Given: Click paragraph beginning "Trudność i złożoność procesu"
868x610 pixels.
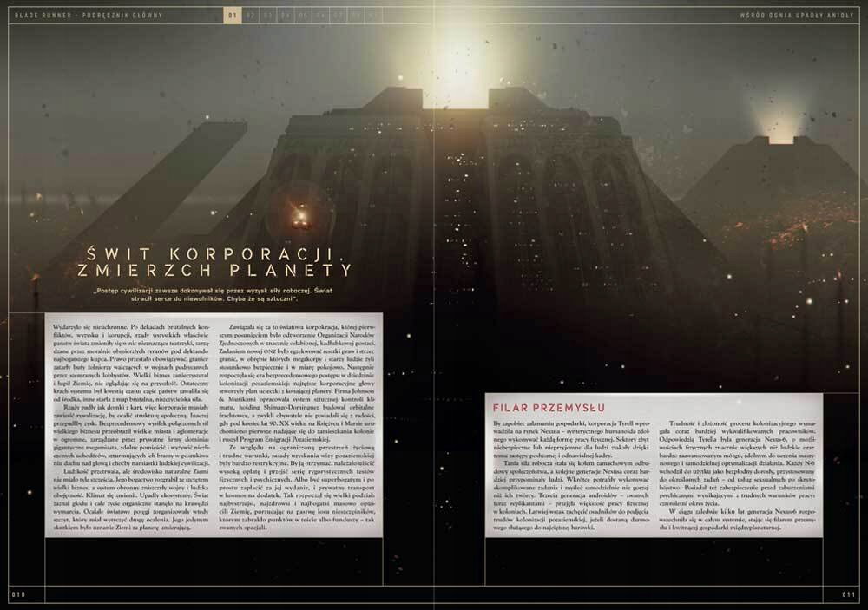Looking at the screenshot, I should [737, 463].
